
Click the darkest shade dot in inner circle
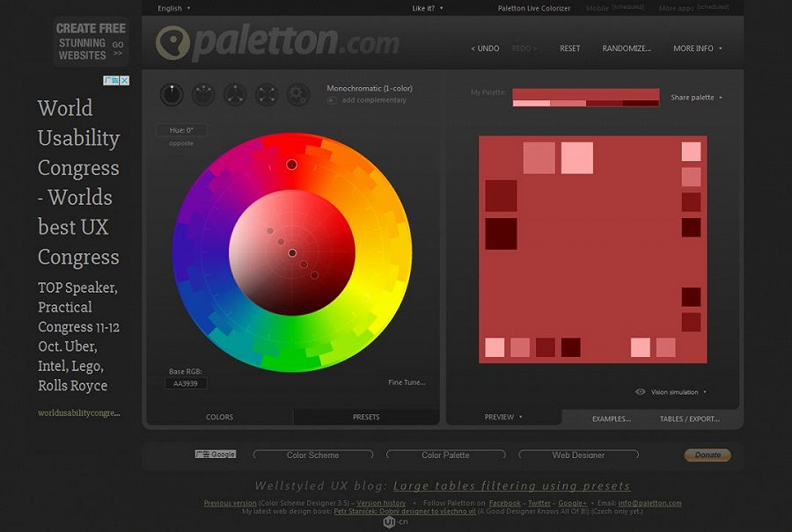[314, 275]
